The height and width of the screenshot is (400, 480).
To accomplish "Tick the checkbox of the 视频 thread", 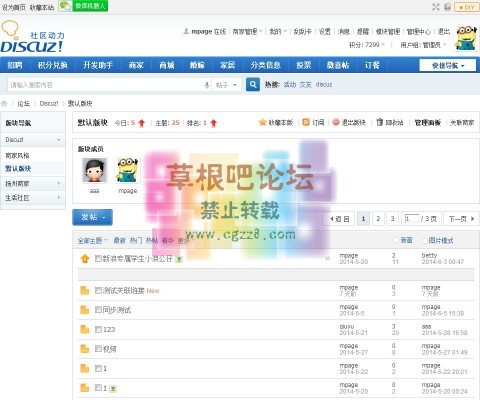I will coord(98,349).
